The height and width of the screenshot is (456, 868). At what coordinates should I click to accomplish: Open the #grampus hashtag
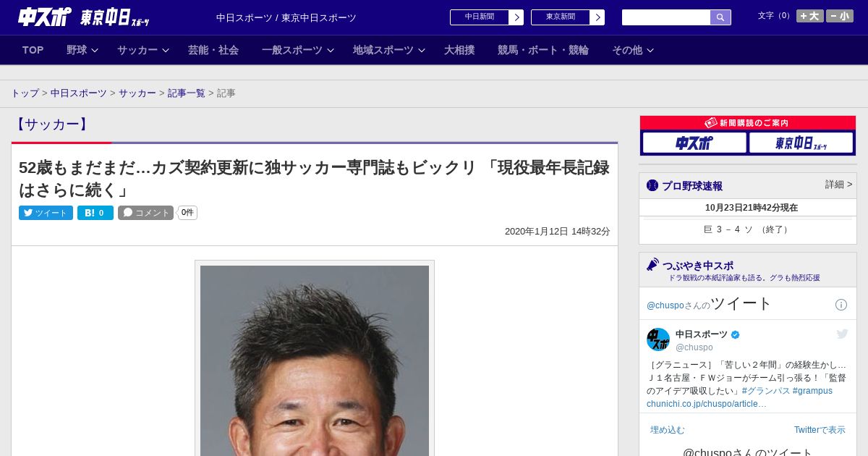pyautogui.click(x=812, y=391)
